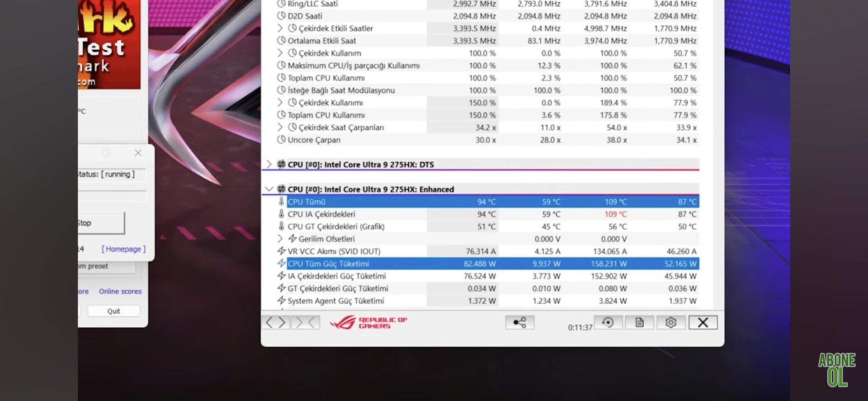The width and height of the screenshot is (868, 401).
Task: Click the lightning icon beside System Agent Güç Tüketimi
Action: [x=281, y=300]
